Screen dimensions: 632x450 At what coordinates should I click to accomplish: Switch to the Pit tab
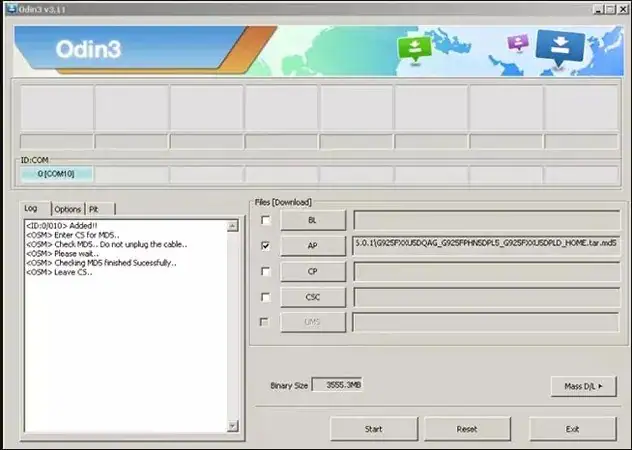(100, 209)
